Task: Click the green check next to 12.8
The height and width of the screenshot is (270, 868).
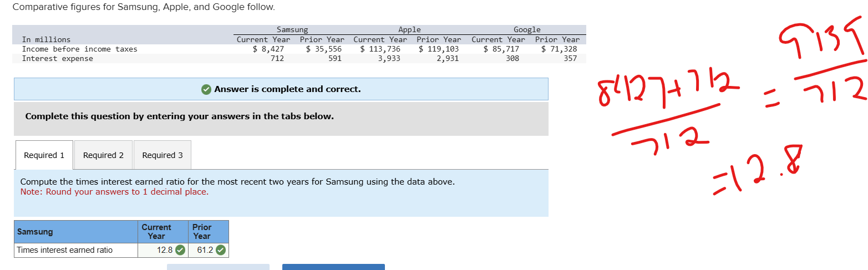Action: click(x=180, y=250)
